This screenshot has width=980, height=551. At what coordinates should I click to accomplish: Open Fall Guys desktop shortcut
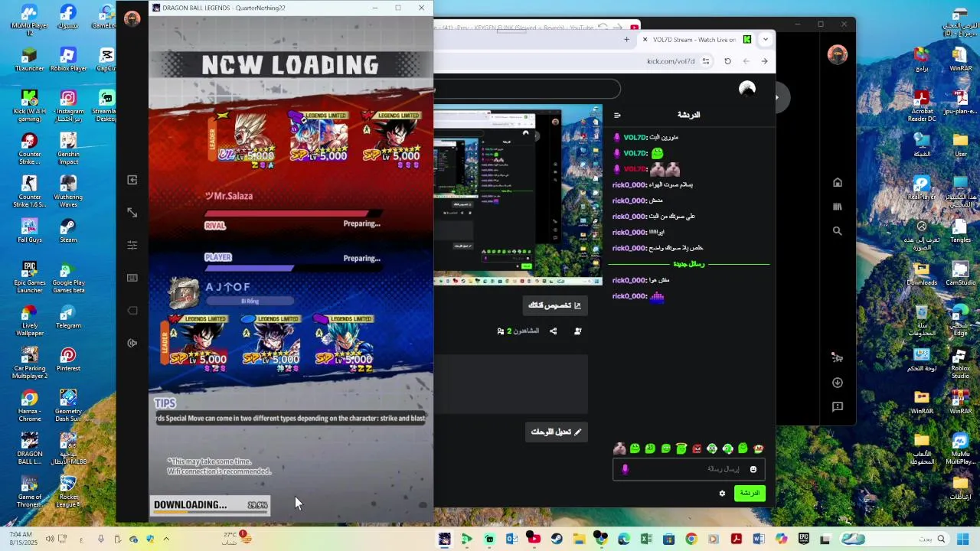29,230
